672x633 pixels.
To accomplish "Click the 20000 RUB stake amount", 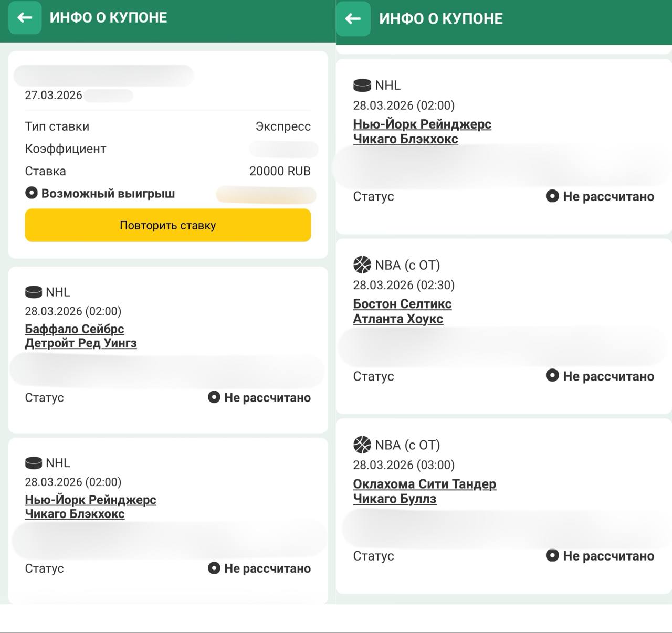I will [280, 171].
